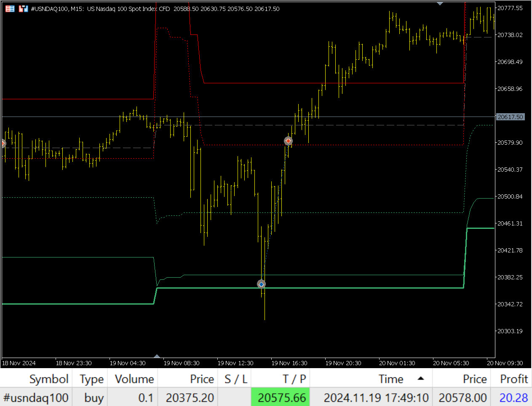The width and height of the screenshot is (532, 406).
Task: Click the gray triangle marker on time axis
Action: [157, 356]
